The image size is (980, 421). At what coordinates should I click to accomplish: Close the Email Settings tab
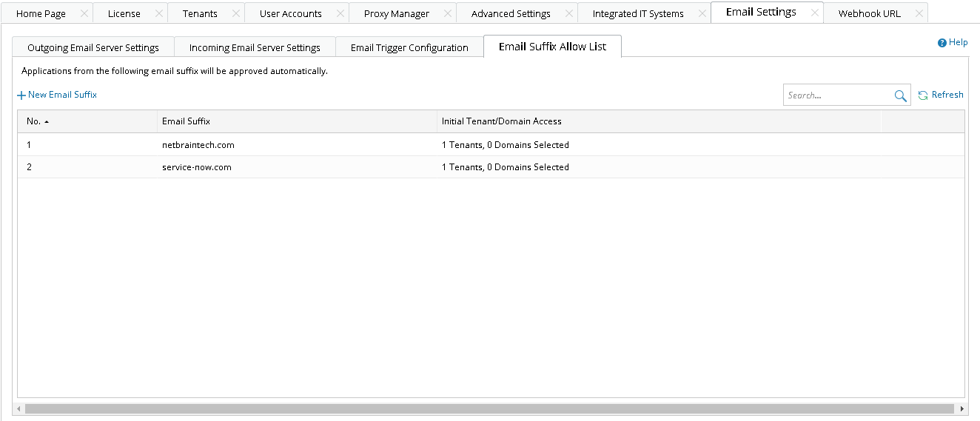click(814, 13)
